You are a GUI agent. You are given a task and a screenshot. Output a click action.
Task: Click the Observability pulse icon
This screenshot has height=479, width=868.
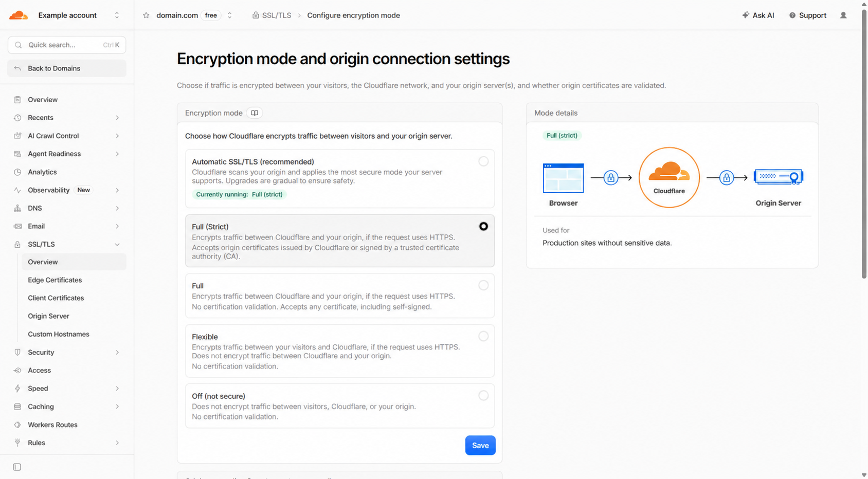point(17,190)
